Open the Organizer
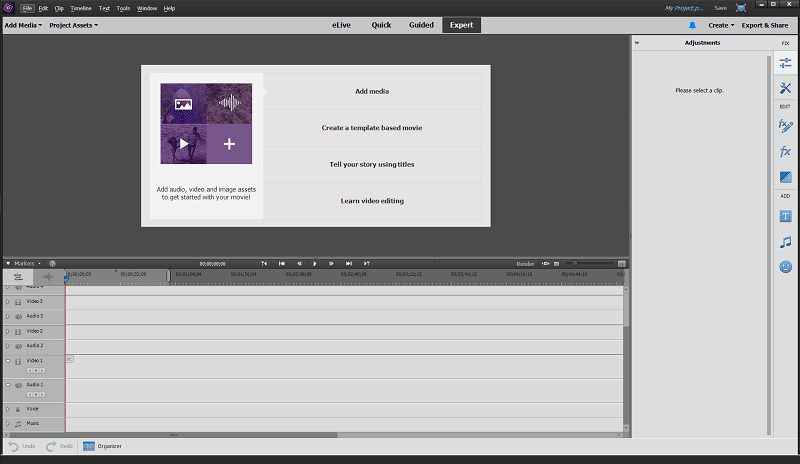Viewport: 800px width, 464px height. point(103,446)
